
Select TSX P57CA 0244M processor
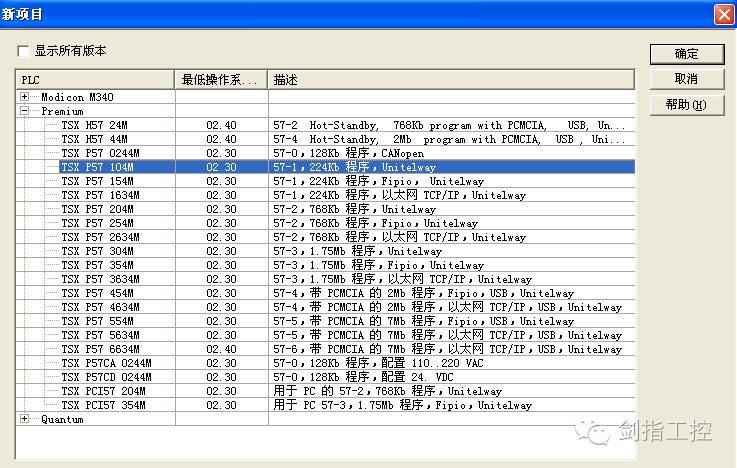107,363
